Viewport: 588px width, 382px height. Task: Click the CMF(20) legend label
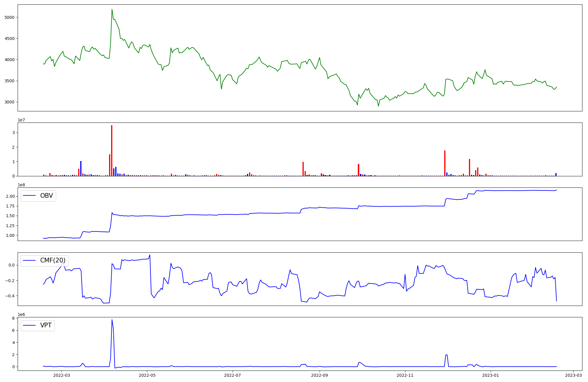(x=53, y=261)
